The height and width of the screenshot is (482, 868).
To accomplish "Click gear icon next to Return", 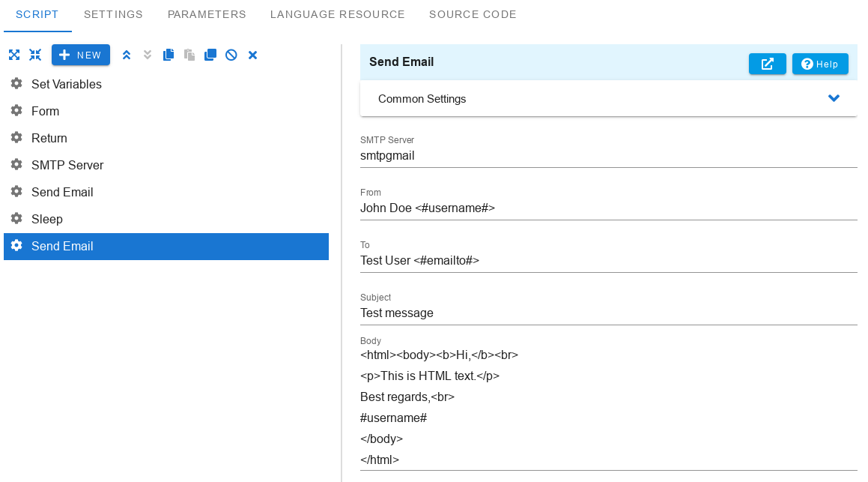I will (16, 137).
